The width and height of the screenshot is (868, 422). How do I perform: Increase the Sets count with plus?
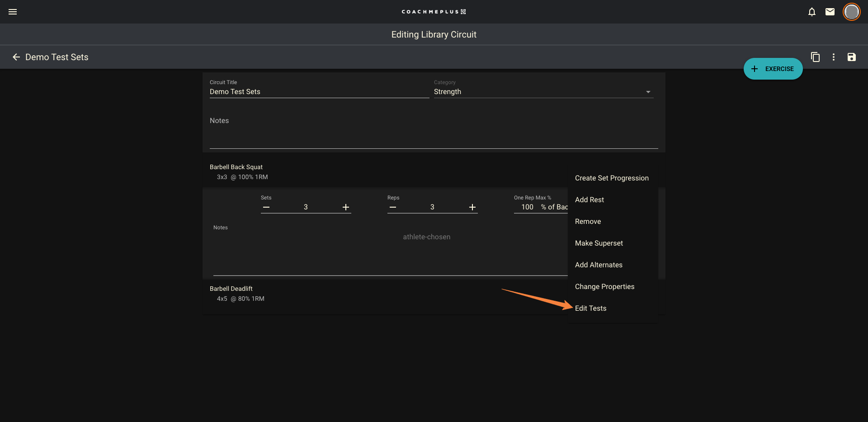point(346,207)
